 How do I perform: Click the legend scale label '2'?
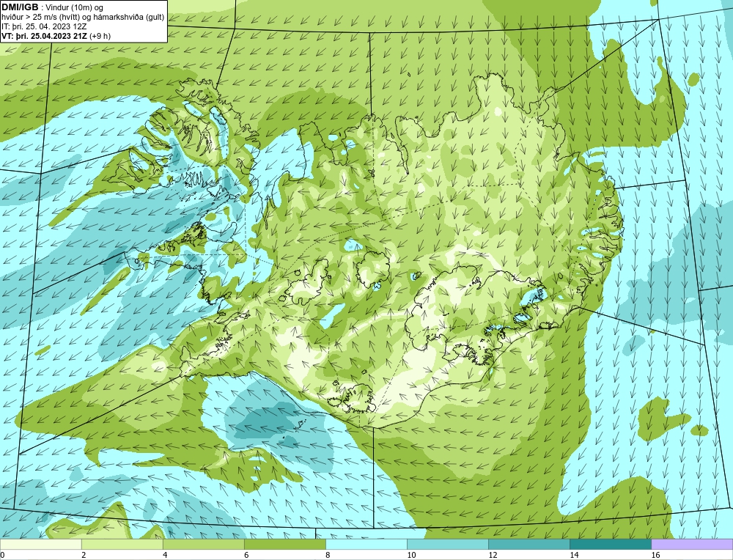tap(84, 555)
